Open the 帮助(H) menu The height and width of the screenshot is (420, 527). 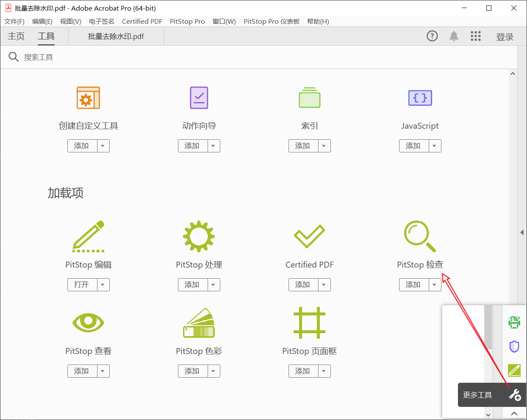pos(318,21)
